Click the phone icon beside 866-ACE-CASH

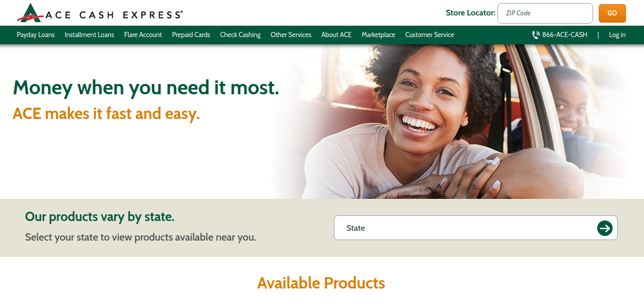pos(535,35)
